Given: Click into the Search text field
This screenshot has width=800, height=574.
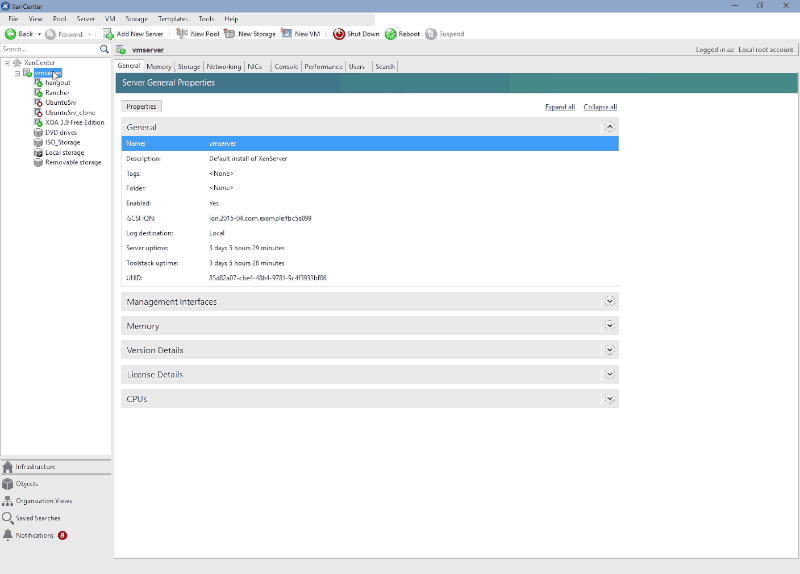Looking at the screenshot, I should [50, 49].
